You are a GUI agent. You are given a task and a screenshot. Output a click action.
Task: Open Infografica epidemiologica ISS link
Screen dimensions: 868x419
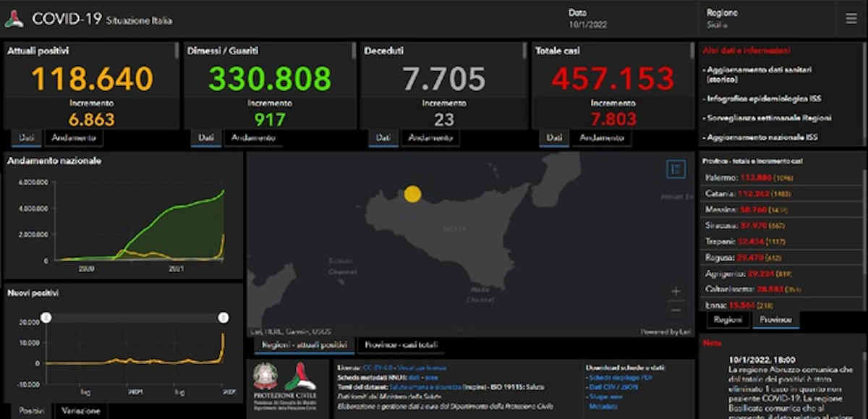(x=762, y=98)
